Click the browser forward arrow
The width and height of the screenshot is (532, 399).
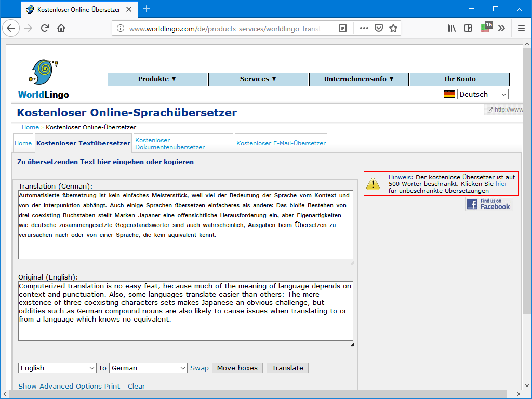[x=28, y=28]
